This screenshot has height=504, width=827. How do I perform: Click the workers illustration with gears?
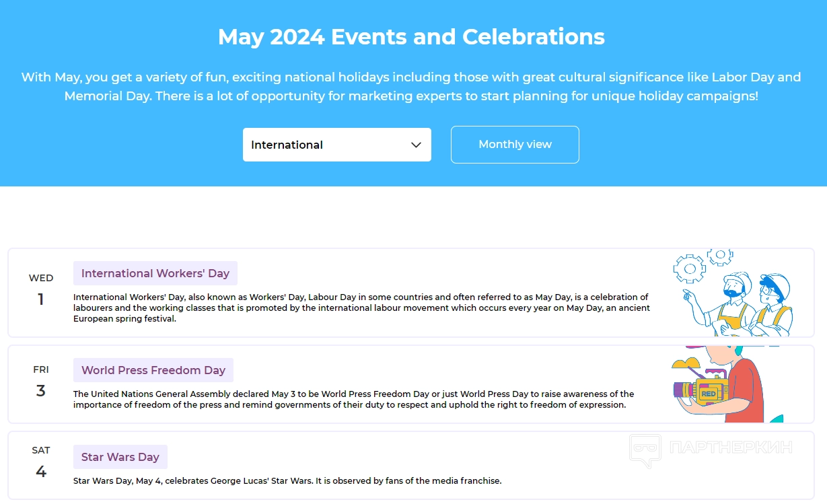point(733,293)
